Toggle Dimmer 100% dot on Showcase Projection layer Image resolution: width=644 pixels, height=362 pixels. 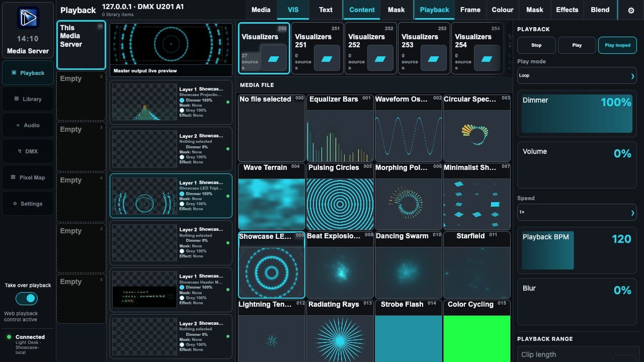pyautogui.click(x=182, y=100)
